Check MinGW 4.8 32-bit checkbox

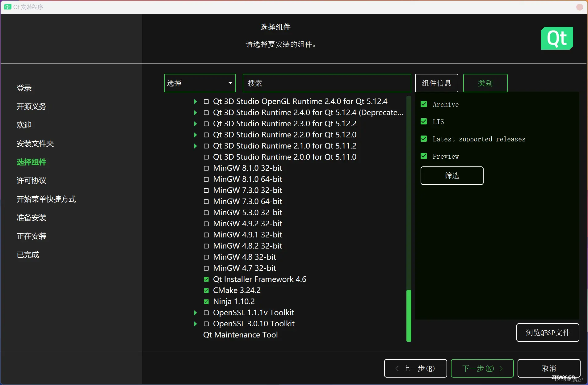pyautogui.click(x=206, y=257)
